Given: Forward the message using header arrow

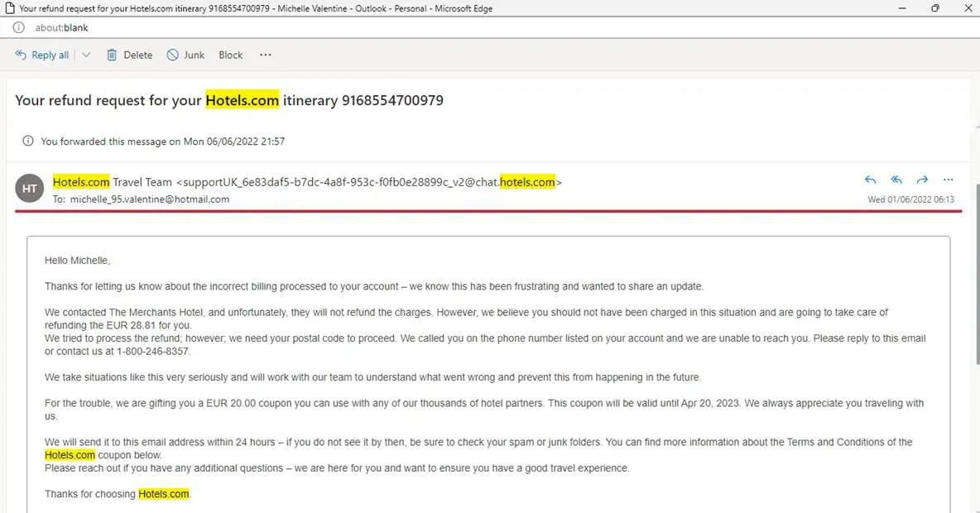Looking at the screenshot, I should [922, 180].
